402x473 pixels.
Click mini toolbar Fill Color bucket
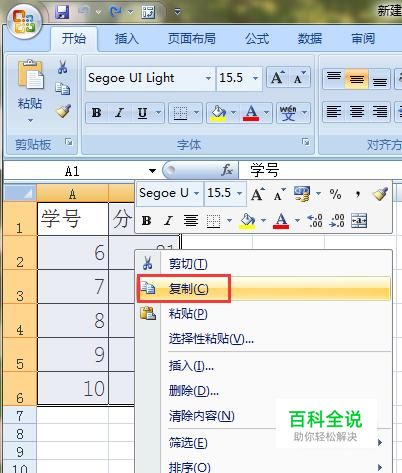(x=247, y=221)
